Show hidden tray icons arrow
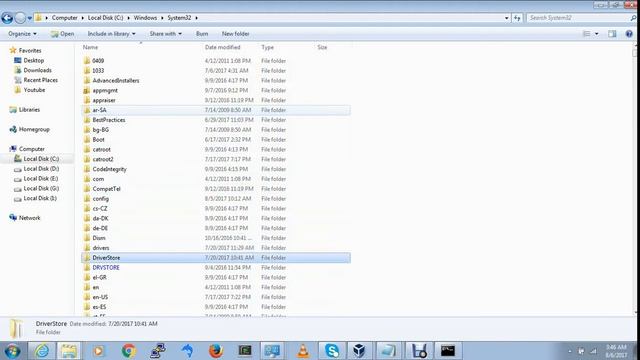Viewport: 640px width, 360px height. pyautogui.click(x=570, y=351)
